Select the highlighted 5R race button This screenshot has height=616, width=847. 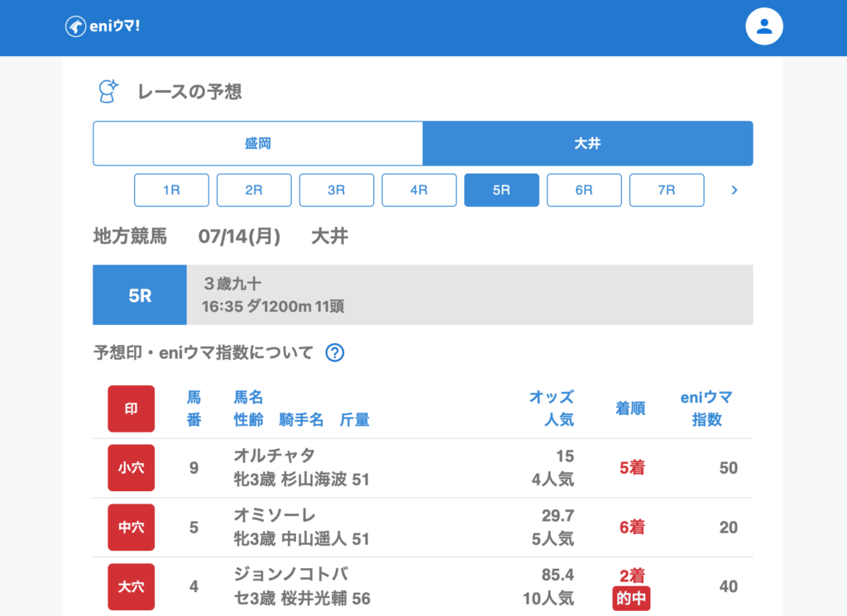point(501,190)
